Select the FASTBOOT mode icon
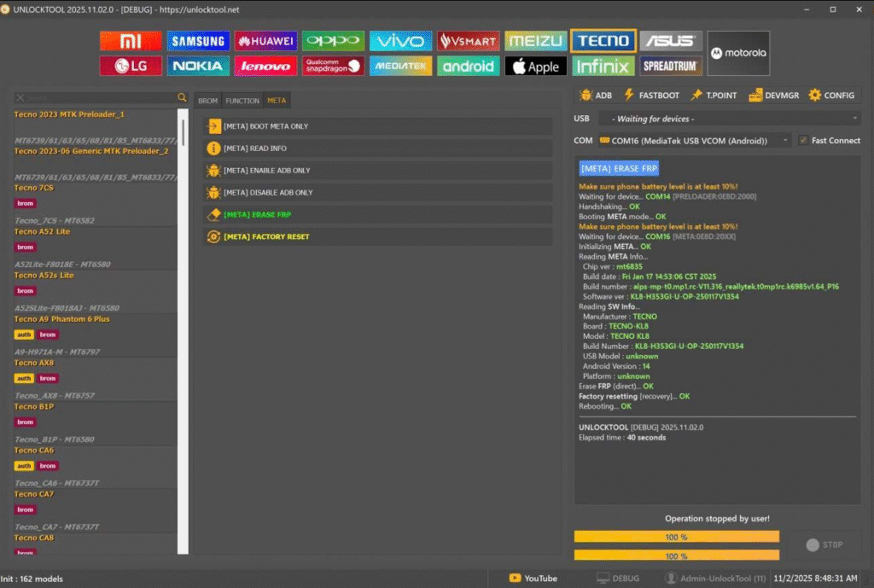The image size is (874, 588). point(654,95)
